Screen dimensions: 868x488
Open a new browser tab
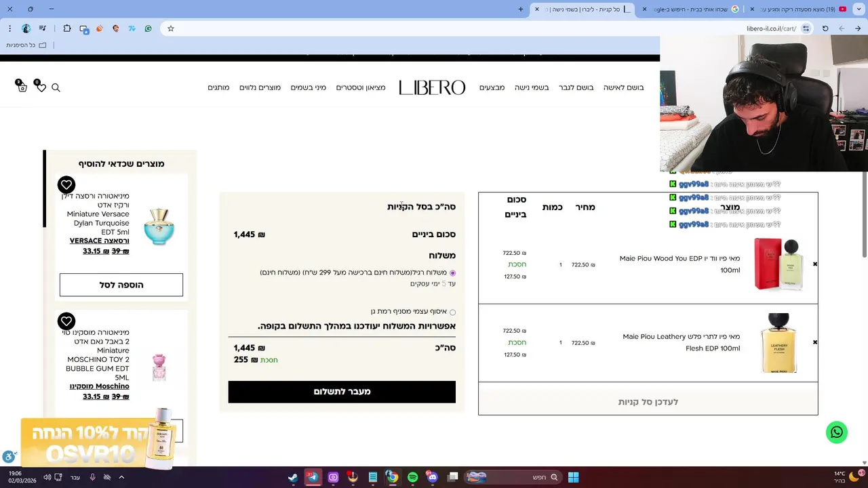(521, 9)
